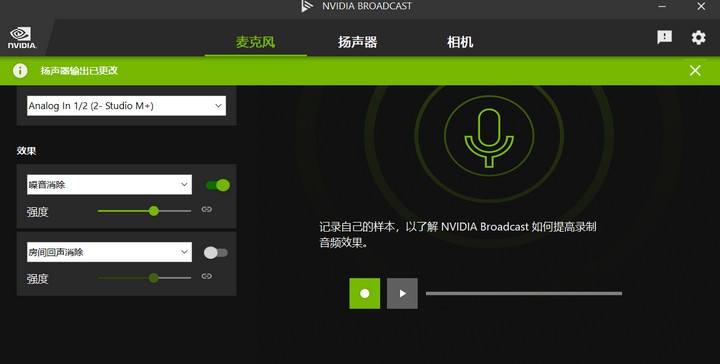Dismiss the green notification banner
The height and width of the screenshot is (364, 720).
695,70
